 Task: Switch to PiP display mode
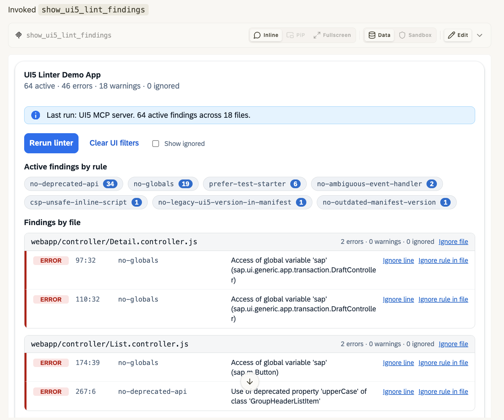point(296,35)
